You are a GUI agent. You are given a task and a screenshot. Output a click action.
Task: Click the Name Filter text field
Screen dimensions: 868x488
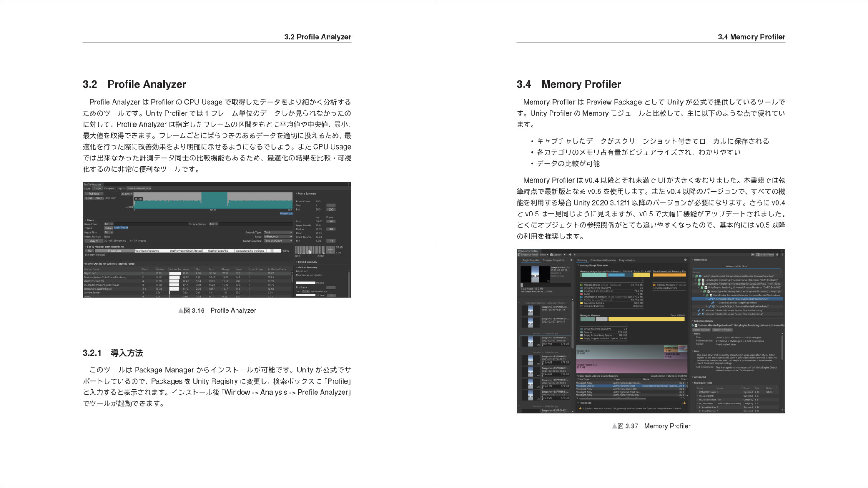(151, 224)
